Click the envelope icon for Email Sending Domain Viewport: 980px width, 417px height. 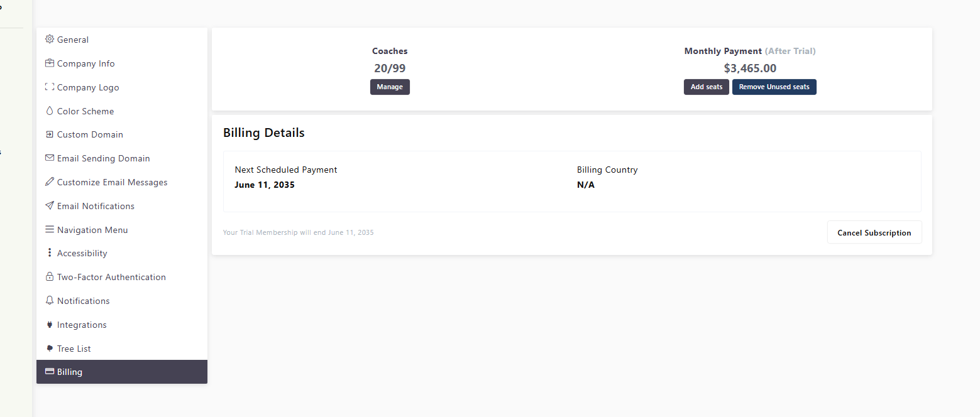(x=50, y=158)
